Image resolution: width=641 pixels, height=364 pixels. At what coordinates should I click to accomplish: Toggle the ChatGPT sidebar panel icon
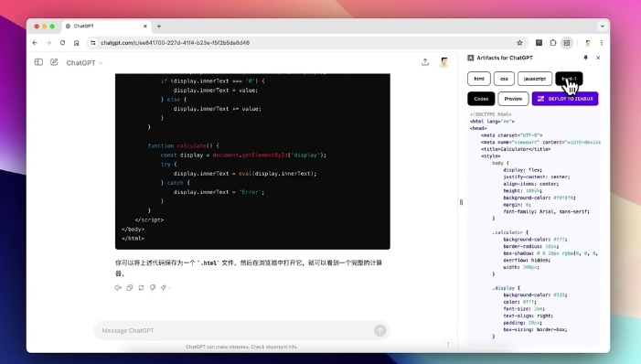click(38, 62)
